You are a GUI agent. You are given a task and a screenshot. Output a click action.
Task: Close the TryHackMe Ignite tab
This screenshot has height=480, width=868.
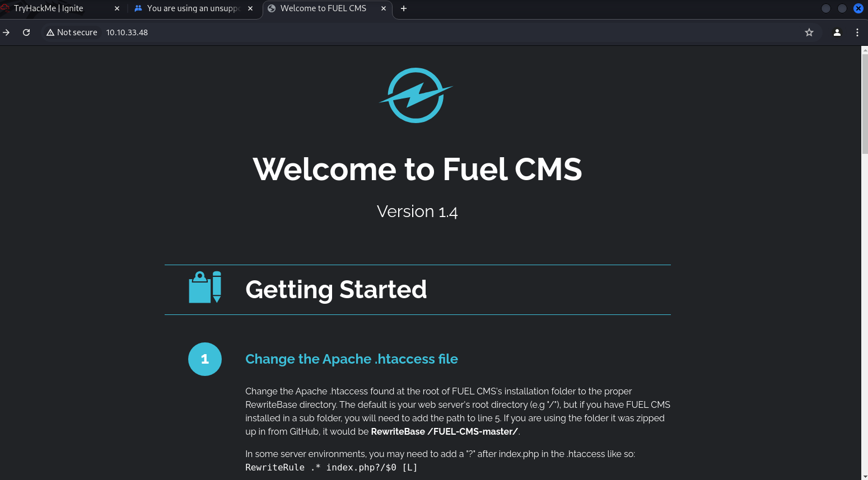click(x=117, y=8)
